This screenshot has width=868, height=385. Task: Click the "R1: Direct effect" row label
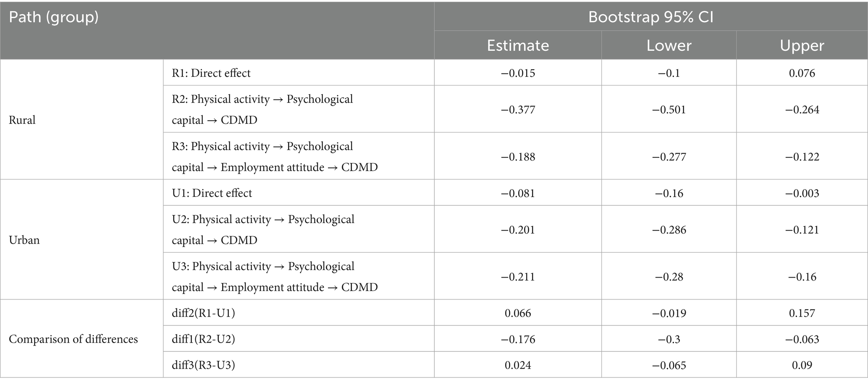(x=211, y=73)
